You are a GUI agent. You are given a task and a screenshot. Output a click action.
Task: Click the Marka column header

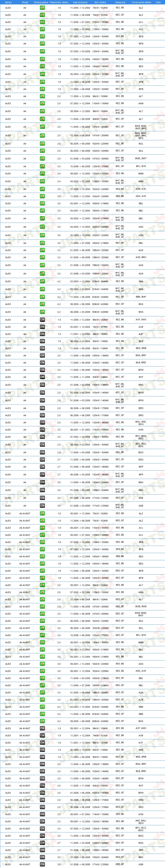[x=8, y=2]
